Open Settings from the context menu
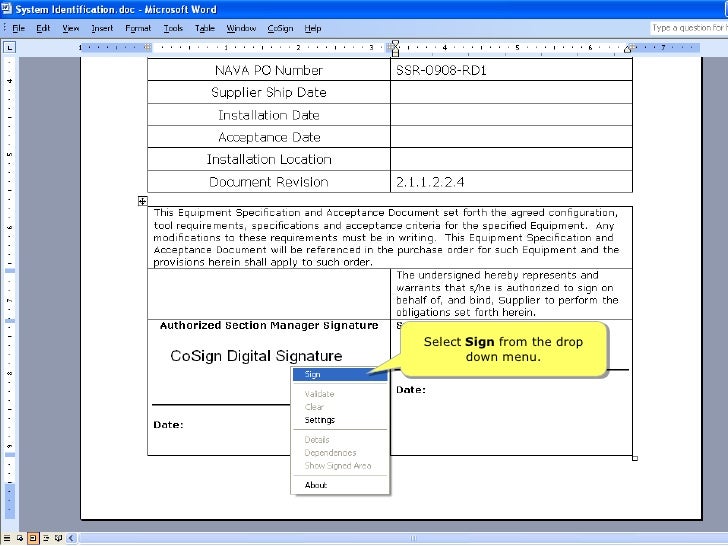 click(x=340, y=420)
